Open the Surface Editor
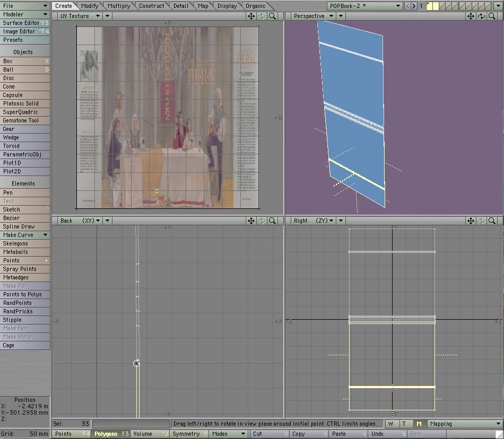This screenshot has height=439, width=504. (x=25, y=23)
